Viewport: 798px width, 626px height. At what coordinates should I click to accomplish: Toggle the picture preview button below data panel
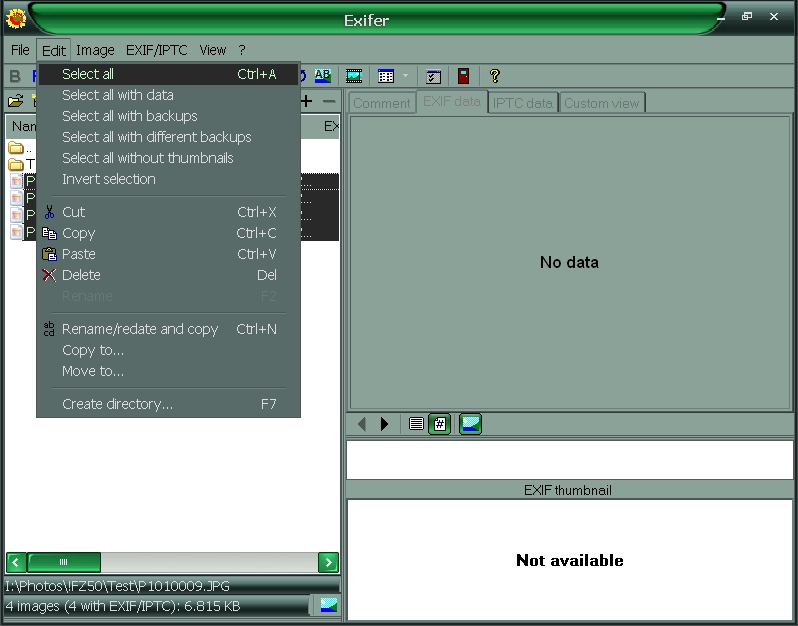(x=470, y=424)
